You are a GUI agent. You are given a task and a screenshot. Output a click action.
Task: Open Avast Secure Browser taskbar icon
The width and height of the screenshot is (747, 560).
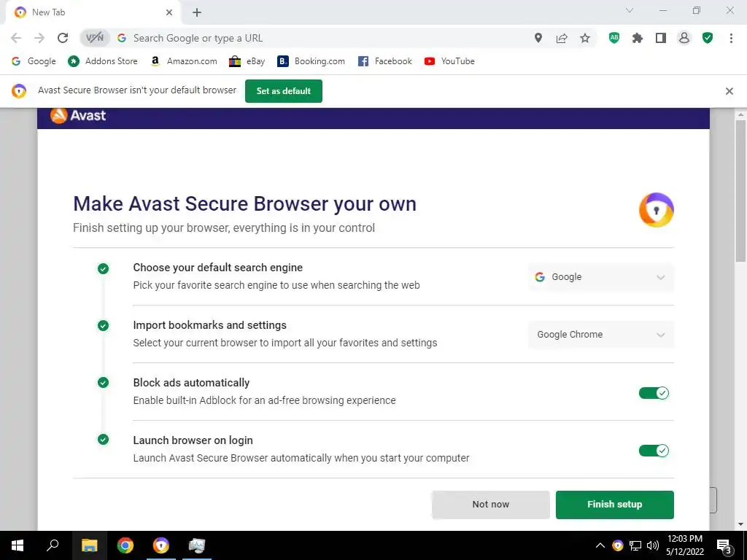click(x=161, y=545)
